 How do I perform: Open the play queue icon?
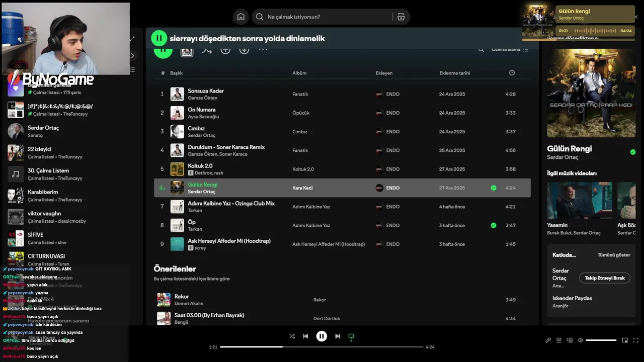559,340
